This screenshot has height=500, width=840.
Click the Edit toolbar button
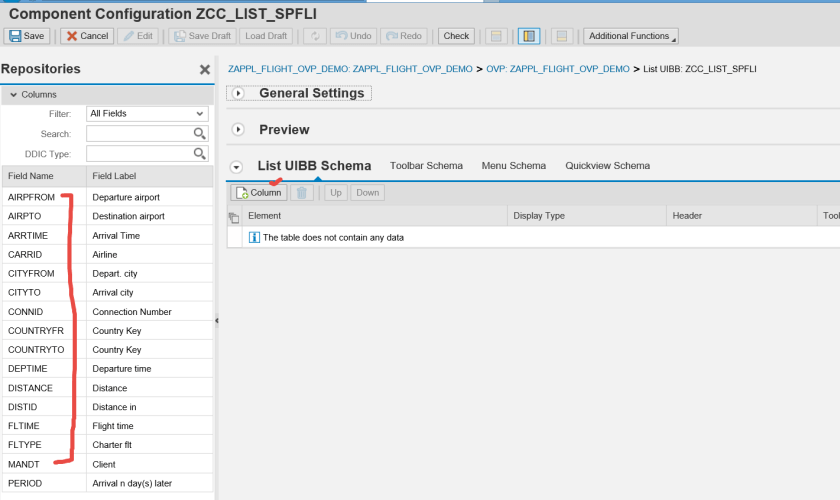(138, 36)
